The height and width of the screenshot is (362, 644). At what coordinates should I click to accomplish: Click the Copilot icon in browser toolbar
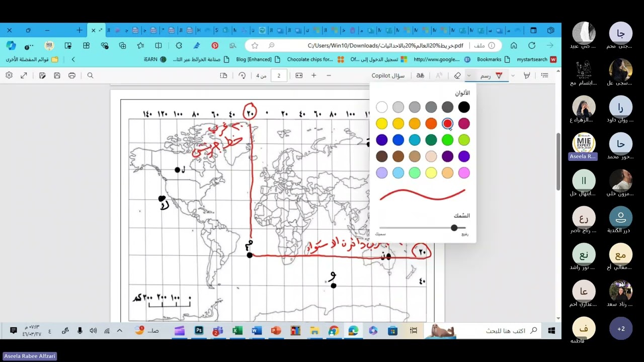point(11,45)
